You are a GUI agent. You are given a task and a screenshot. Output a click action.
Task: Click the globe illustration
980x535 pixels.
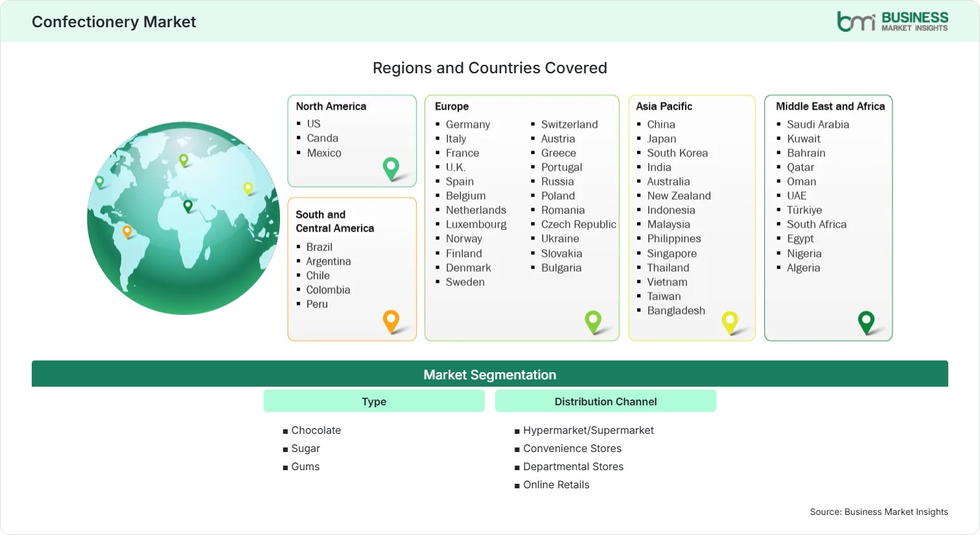(183, 218)
